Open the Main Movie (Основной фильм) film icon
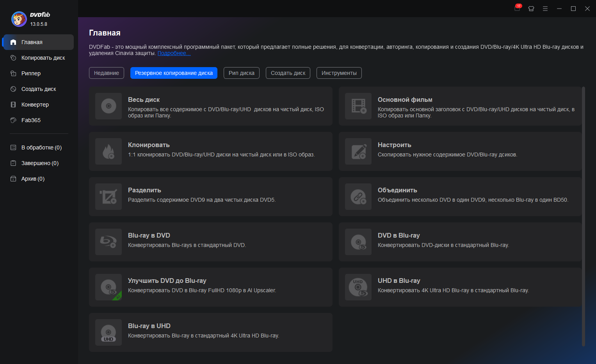Viewport: 596px width, 364px height. pos(358,106)
